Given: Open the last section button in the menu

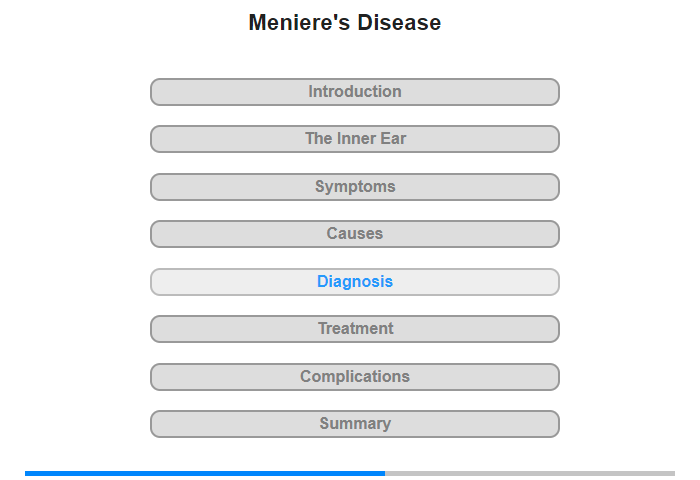Looking at the screenshot, I should (x=354, y=424).
